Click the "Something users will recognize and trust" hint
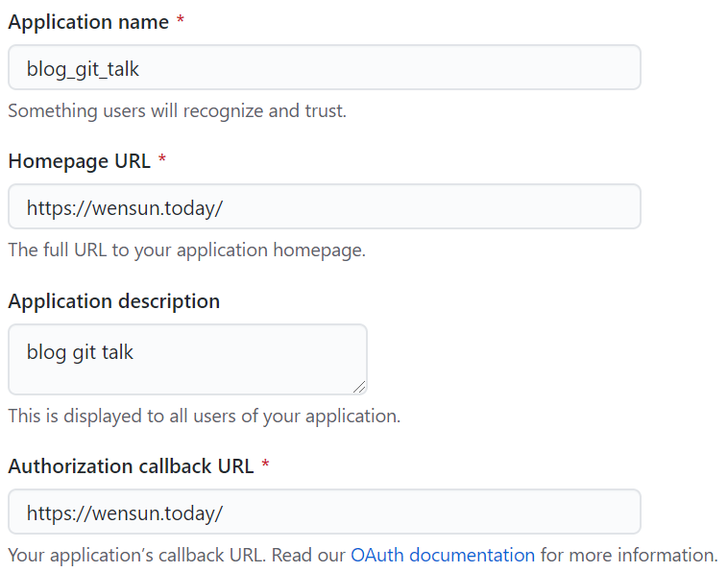Screen dimensions: 728x572 [177, 110]
